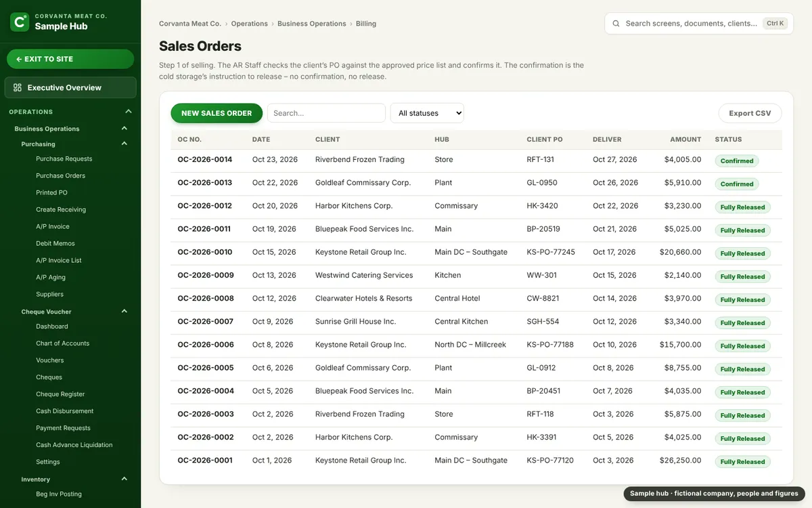Open order OC-2026-0010
The image size is (812, 508).
[x=205, y=252]
